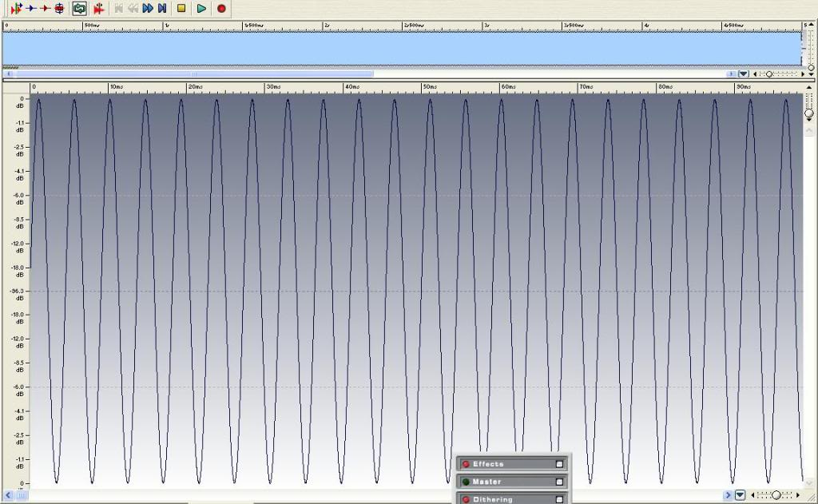Select the Master pane header label

click(x=486, y=482)
